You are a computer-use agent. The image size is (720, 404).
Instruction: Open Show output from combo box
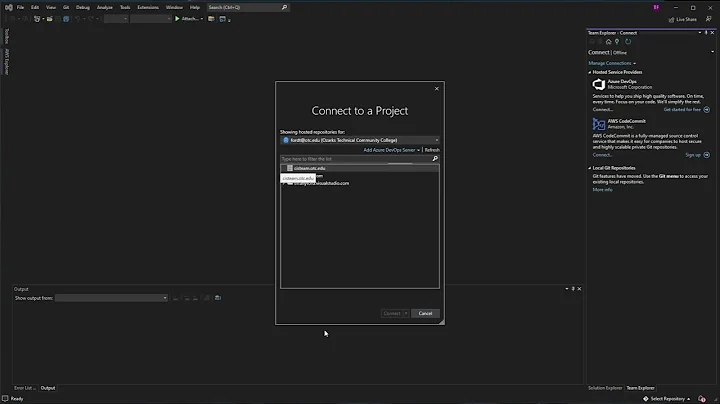click(111, 298)
